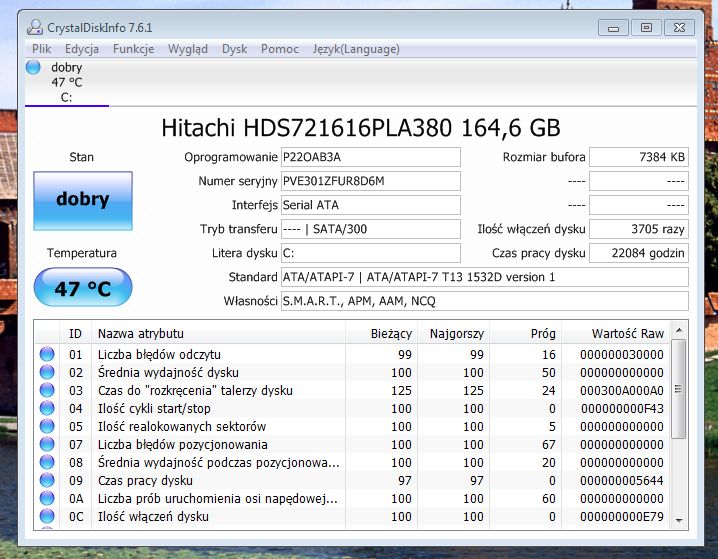
Task: Click status orb for attribute 0A row
Action: pyautogui.click(x=47, y=498)
